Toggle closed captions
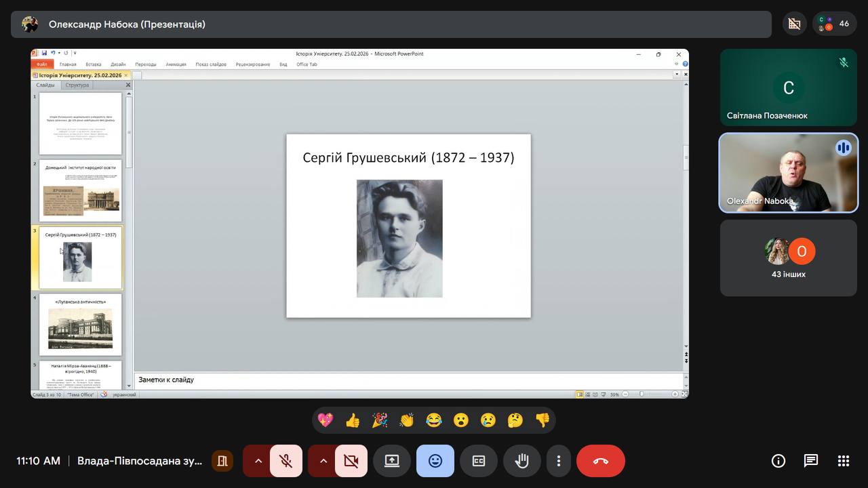The width and height of the screenshot is (868, 488). tap(478, 461)
